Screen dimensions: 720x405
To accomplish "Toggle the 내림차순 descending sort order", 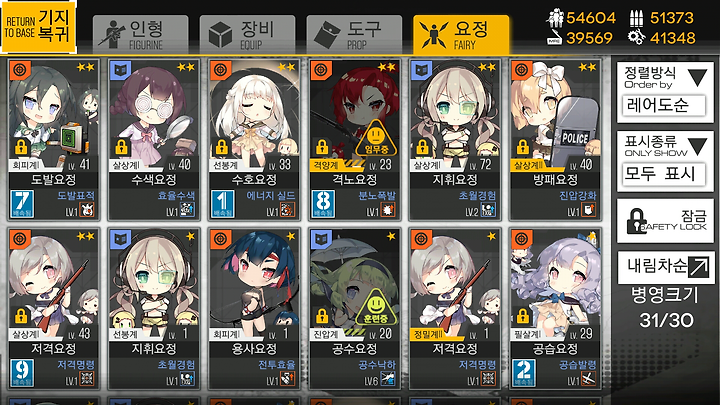I will pos(665,267).
